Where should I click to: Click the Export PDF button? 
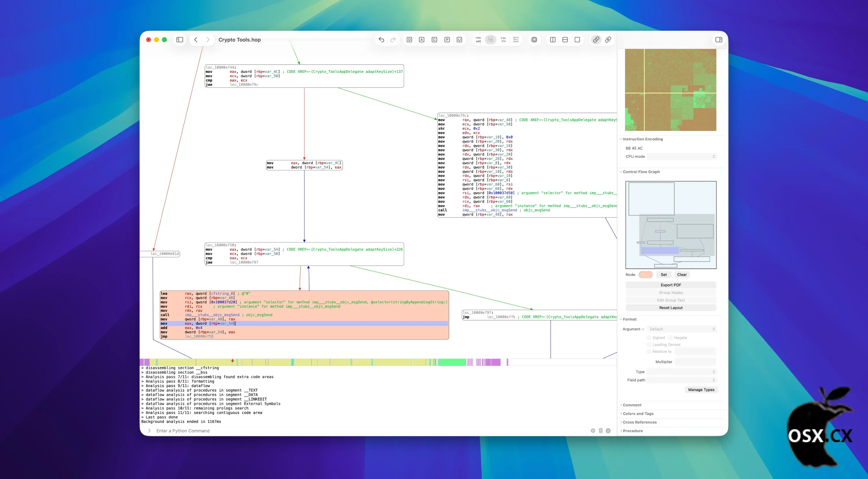[671, 285]
